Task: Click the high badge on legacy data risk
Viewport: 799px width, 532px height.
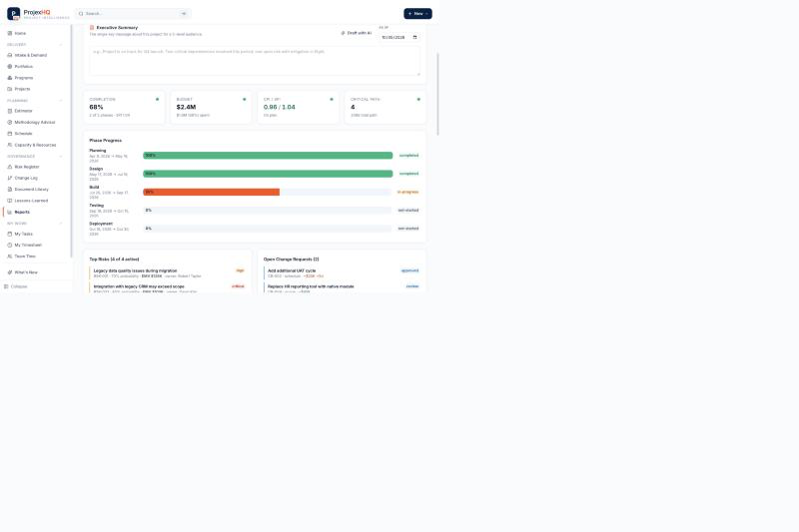Action: pyautogui.click(x=240, y=270)
